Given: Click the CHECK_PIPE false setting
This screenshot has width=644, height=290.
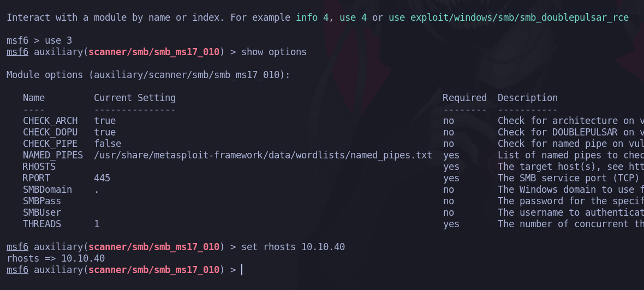Looking at the screenshot, I should click(108, 143).
